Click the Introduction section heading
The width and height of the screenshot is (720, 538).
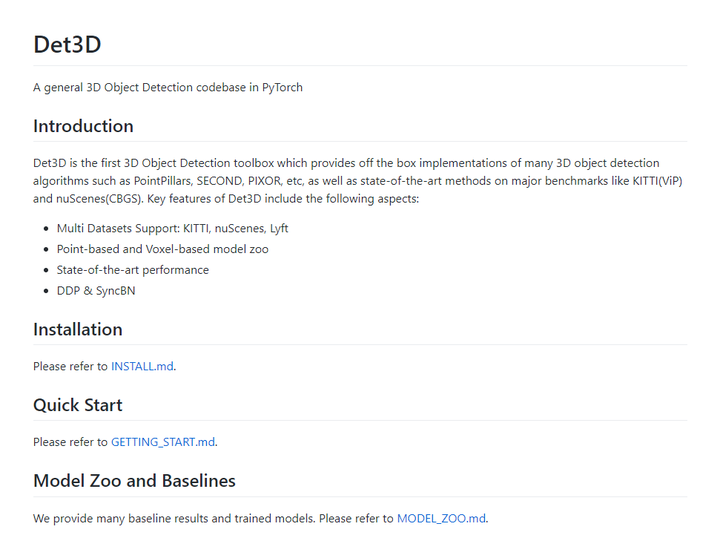(x=83, y=126)
